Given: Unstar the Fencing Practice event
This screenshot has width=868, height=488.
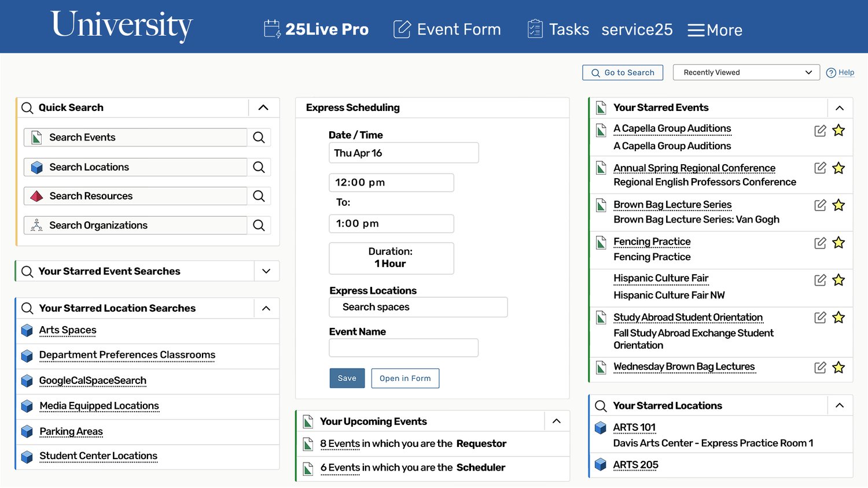Looking at the screenshot, I should tap(838, 243).
